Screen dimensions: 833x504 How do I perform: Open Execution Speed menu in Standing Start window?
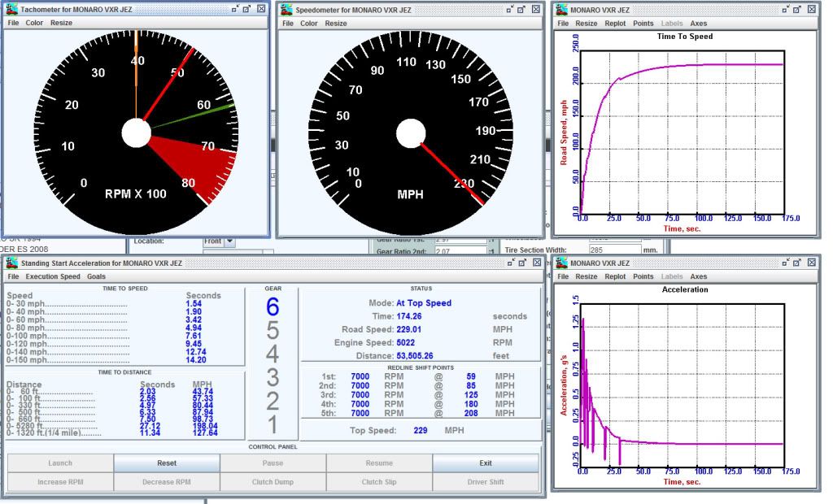[x=53, y=276]
